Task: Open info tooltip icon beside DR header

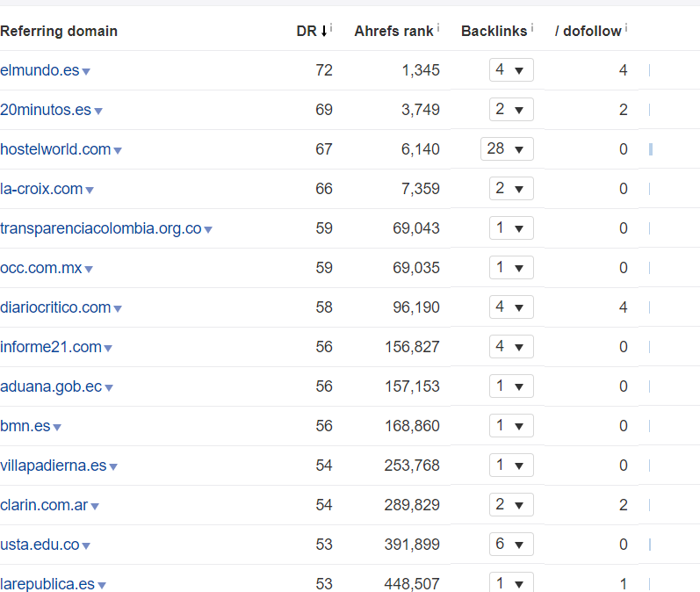Action: coord(331,28)
